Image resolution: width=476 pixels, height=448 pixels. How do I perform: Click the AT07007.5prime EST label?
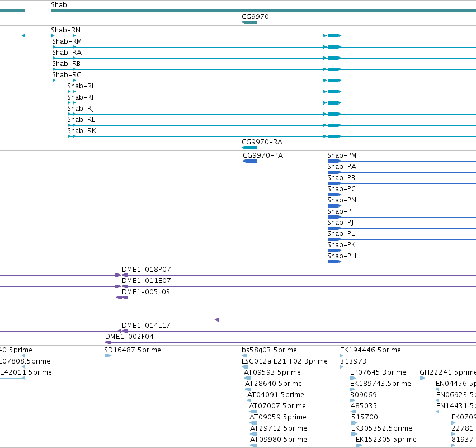277,407
